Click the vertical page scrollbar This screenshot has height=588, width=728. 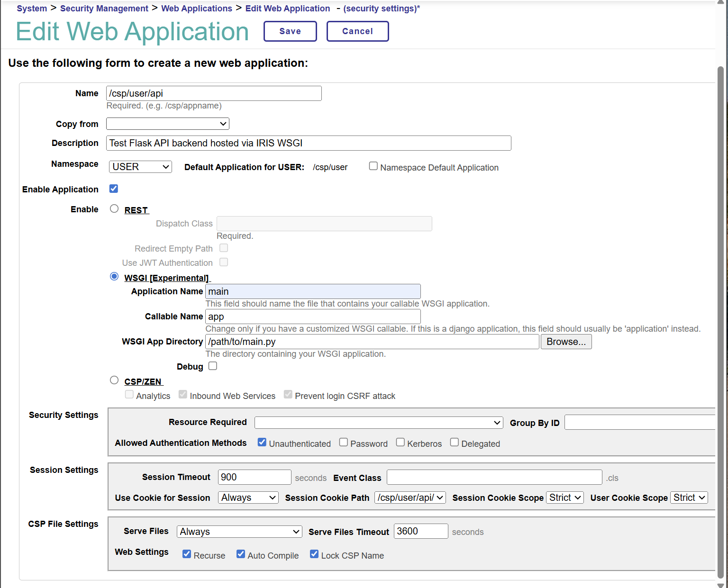coord(720,284)
